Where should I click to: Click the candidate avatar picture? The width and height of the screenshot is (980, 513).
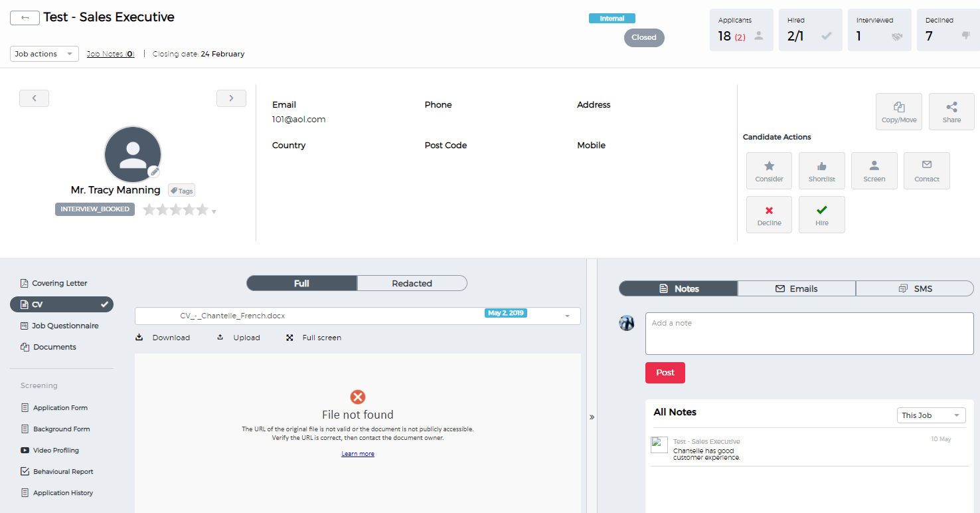point(133,155)
